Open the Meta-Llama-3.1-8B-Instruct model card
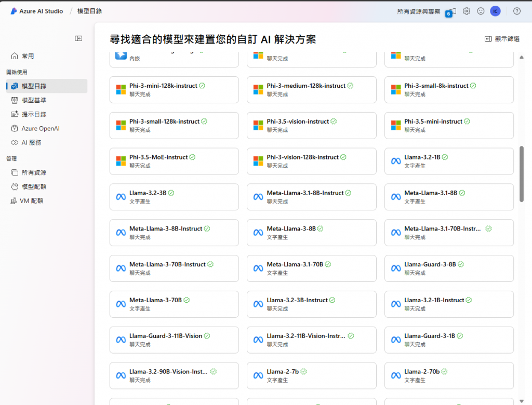The height and width of the screenshot is (405, 532). coord(312,197)
